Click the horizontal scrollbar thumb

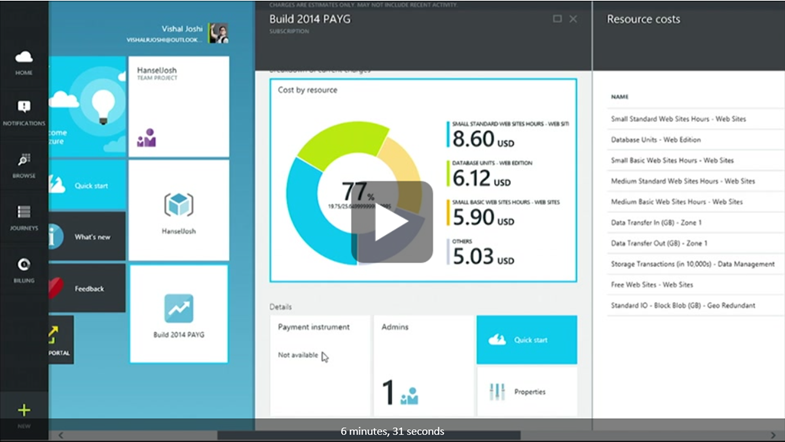[369, 435]
